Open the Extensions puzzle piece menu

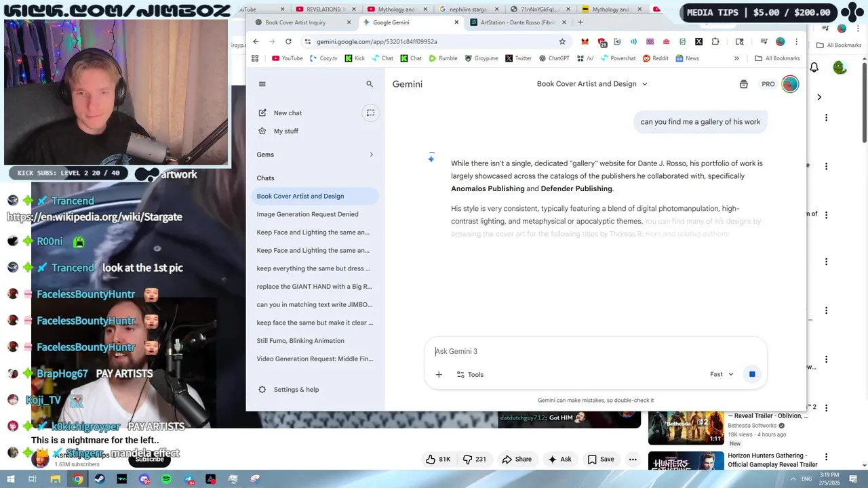715,41
